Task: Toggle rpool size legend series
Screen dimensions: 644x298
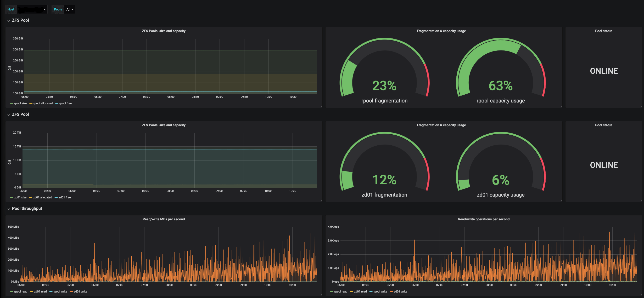Action: (20, 104)
